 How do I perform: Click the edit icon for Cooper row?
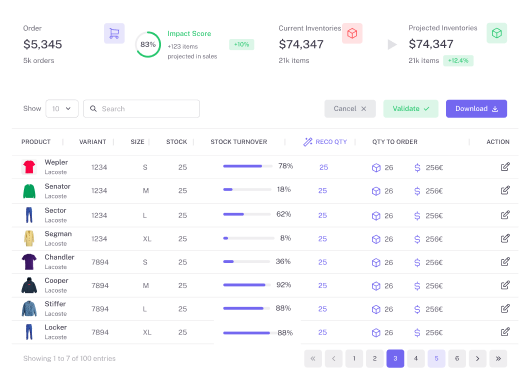coord(505,285)
